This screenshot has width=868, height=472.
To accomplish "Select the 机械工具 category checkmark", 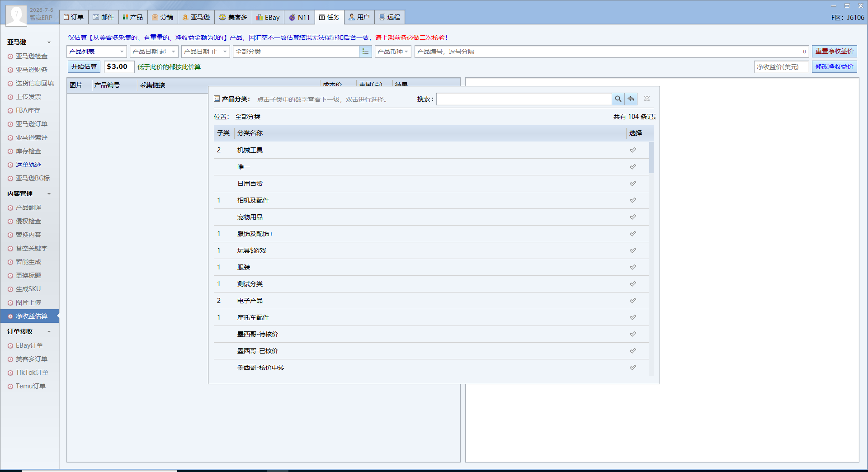I will click(633, 150).
